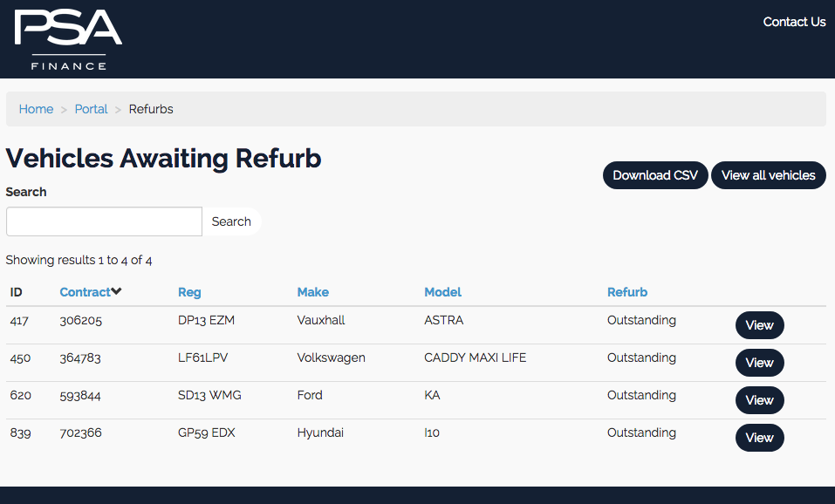Navigate to Portal breadcrumb

[91, 109]
